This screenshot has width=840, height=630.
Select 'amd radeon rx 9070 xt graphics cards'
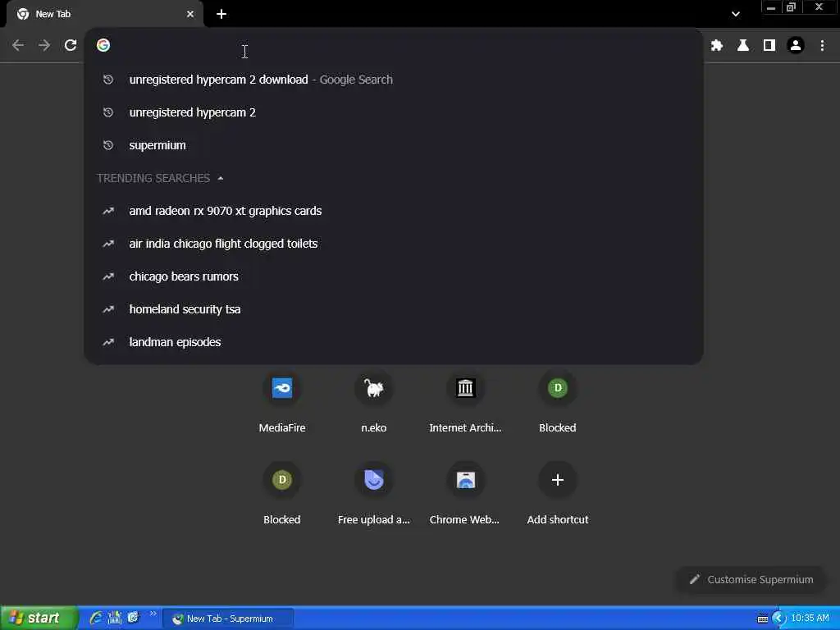coord(394,211)
